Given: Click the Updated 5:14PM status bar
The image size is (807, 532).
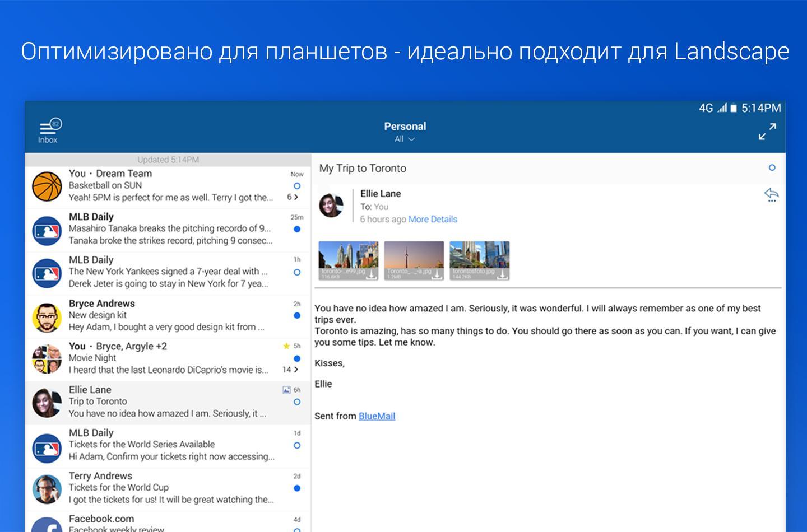Looking at the screenshot, I should [168, 160].
